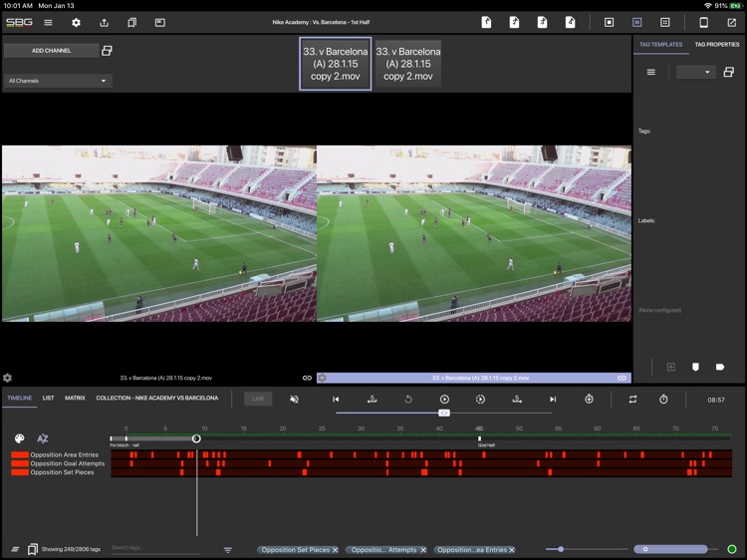The width and height of the screenshot is (747, 560).
Task: Select the second document export icon
Action: [514, 22]
